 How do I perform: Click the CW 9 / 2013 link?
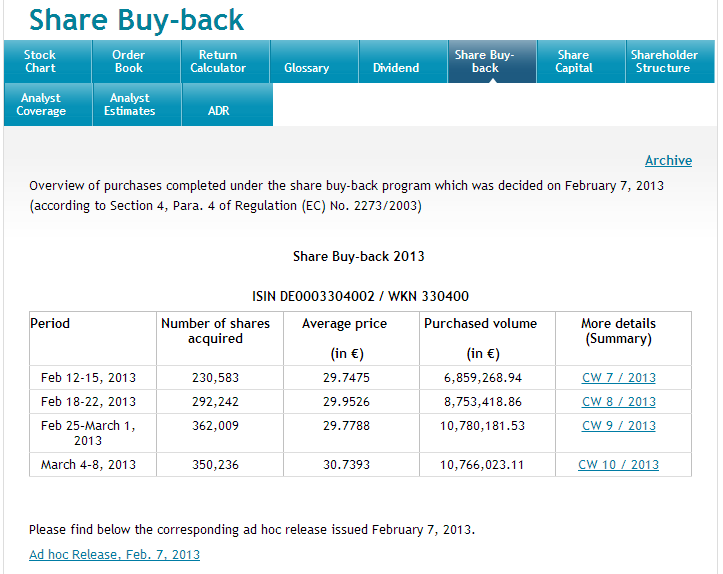(x=619, y=426)
